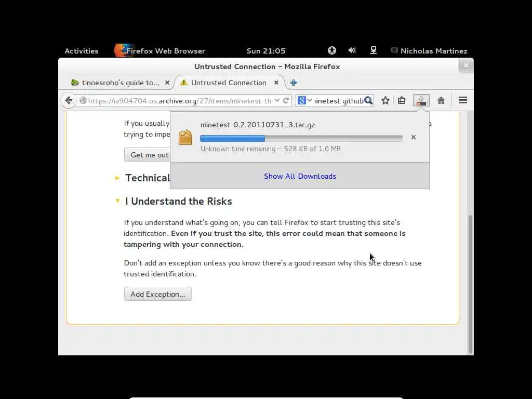The image size is (532, 399).
Task: Click the page vertical scrollbar
Action: (470, 284)
